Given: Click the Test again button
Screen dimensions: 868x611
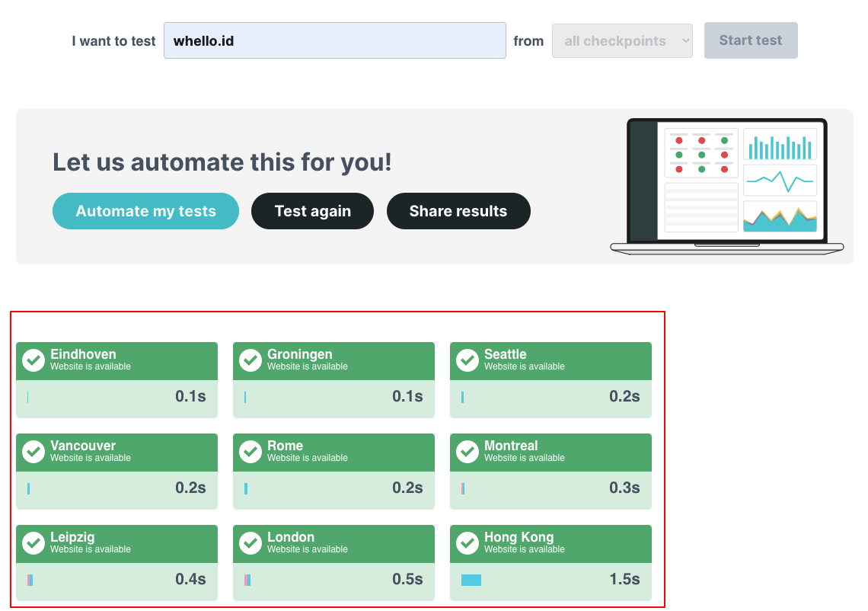Looking at the screenshot, I should pos(312,211).
